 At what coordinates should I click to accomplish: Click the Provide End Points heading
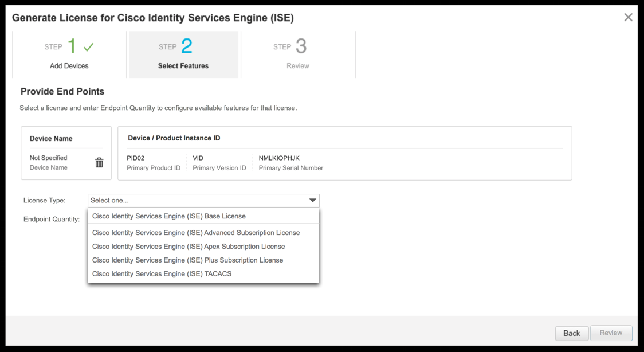click(62, 92)
